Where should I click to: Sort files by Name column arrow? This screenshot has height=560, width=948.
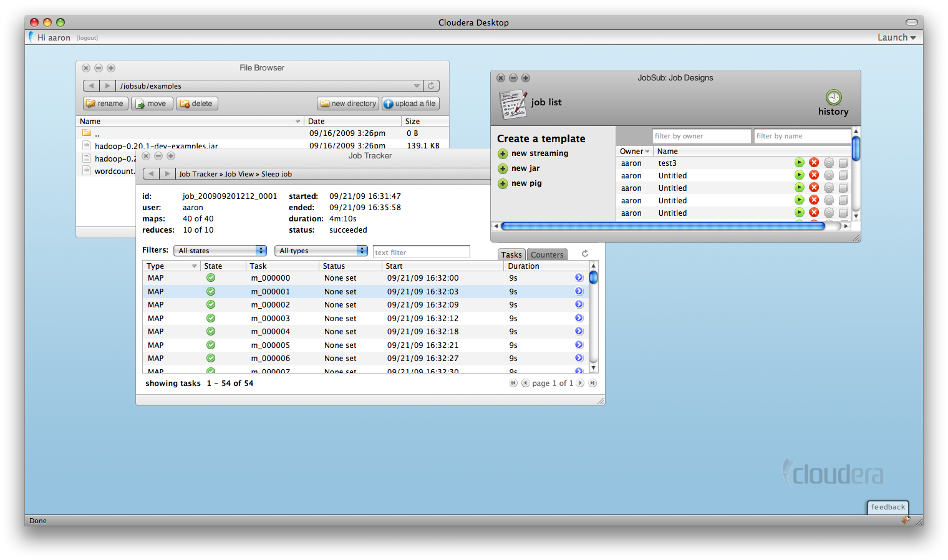point(297,122)
